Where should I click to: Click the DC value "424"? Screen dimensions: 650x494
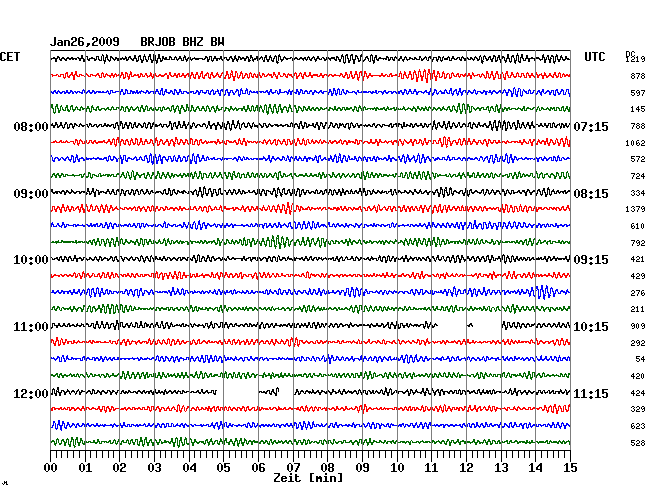tap(638, 392)
